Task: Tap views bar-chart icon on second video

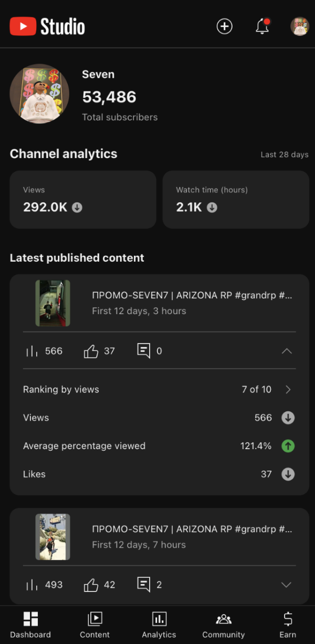Action: [x=32, y=585]
